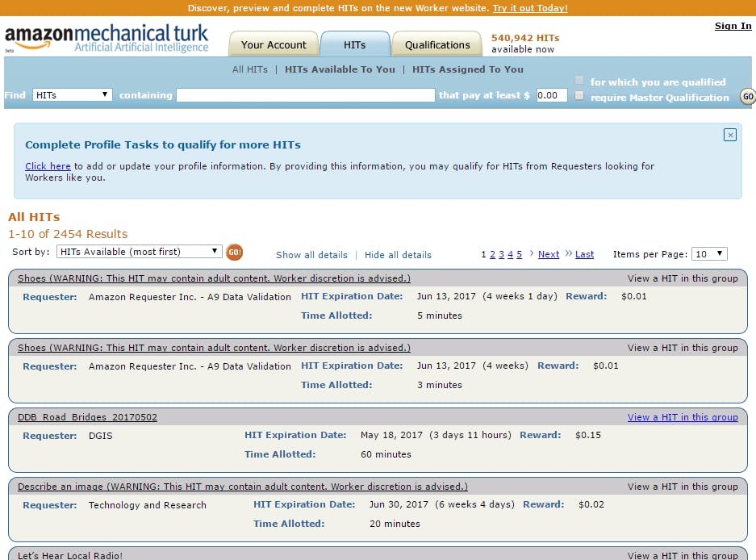Open the Find type dropdown showing HITs

[73, 94]
